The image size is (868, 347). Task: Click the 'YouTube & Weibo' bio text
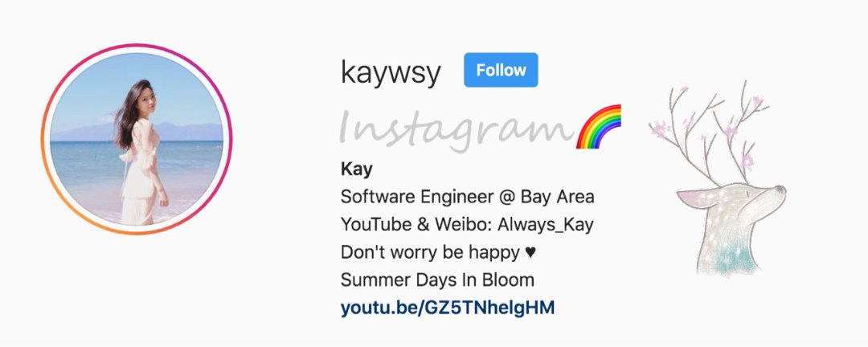(416, 225)
